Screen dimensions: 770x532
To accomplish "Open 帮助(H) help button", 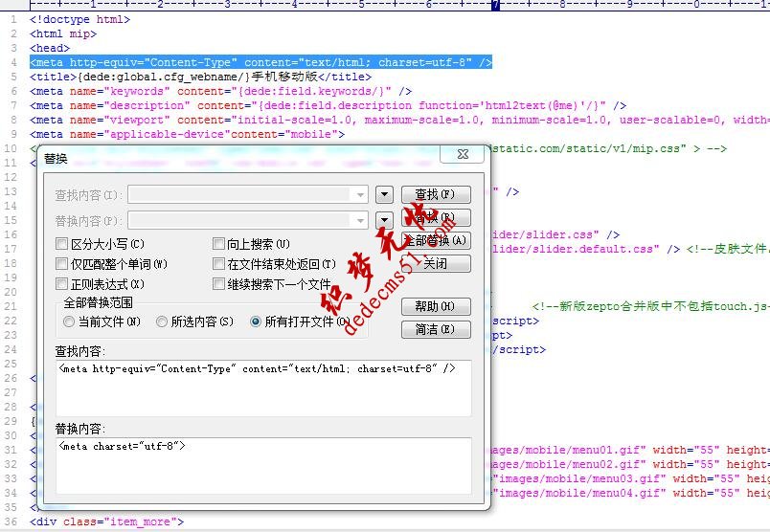I will (436, 306).
